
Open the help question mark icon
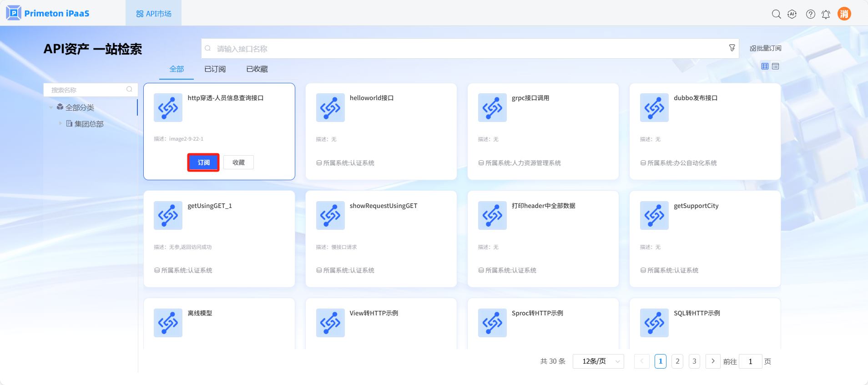pos(810,14)
